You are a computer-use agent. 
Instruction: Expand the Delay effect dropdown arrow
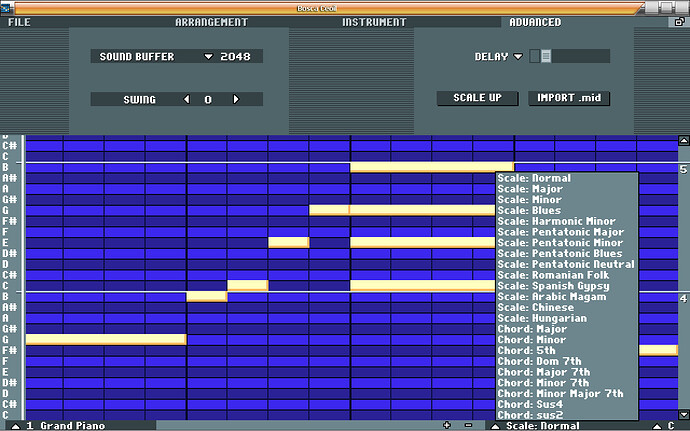point(518,57)
